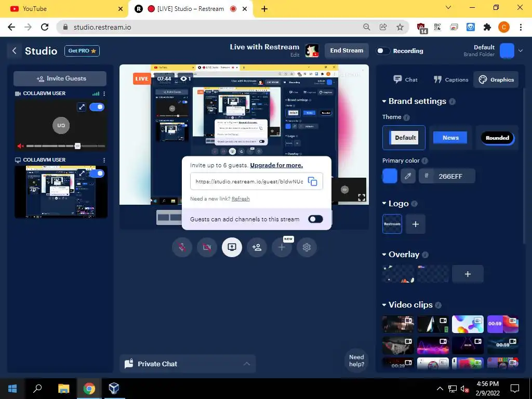Collapse the Brand settings section
Viewport: 532px width, 399px height.
pyautogui.click(x=384, y=101)
